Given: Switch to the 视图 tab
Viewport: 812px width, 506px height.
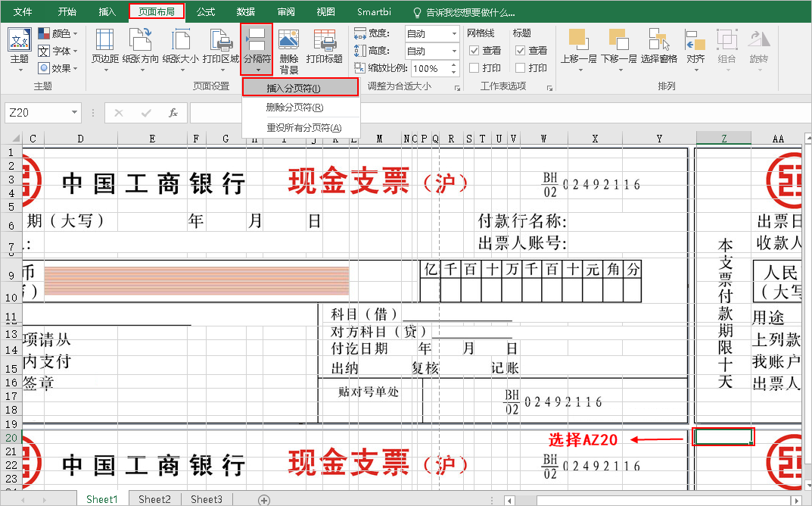Looking at the screenshot, I should click(325, 11).
